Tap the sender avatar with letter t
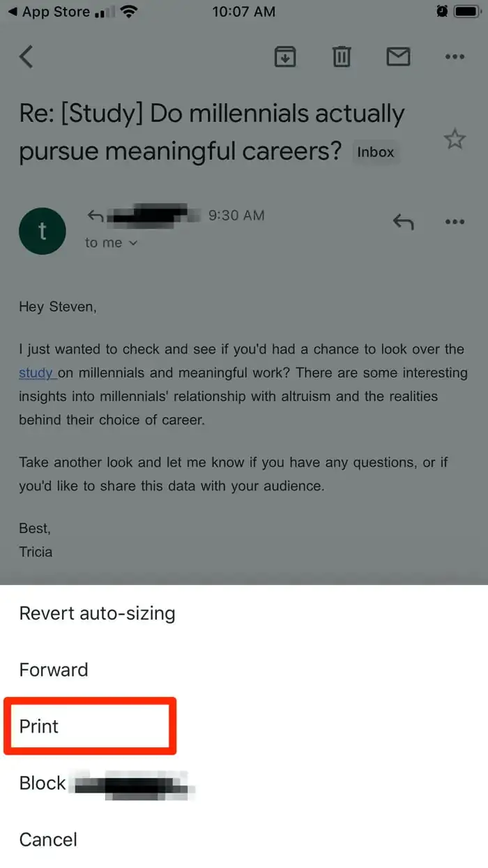Viewport: 488px width, 868px height. pyautogui.click(x=43, y=230)
